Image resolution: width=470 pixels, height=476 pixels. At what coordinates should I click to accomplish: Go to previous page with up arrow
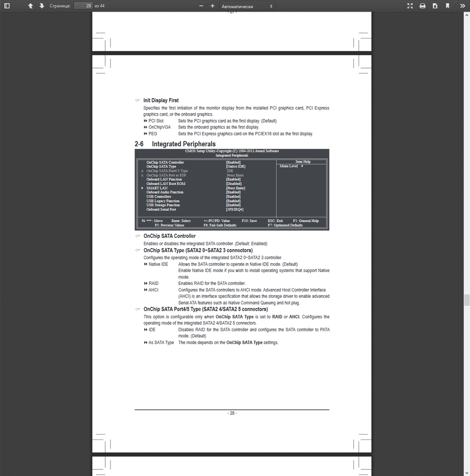click(31, 6)
